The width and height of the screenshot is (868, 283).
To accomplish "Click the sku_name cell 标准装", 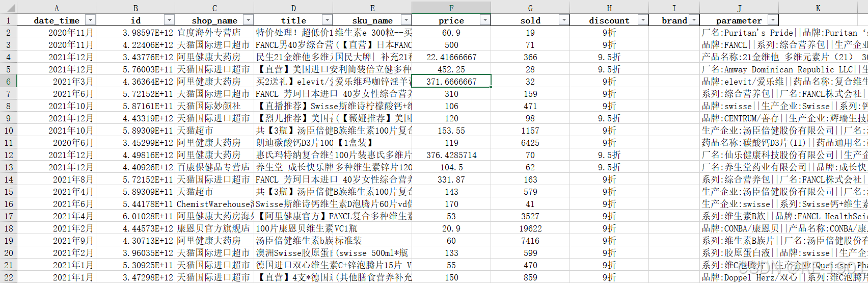I will click(372, 241).
